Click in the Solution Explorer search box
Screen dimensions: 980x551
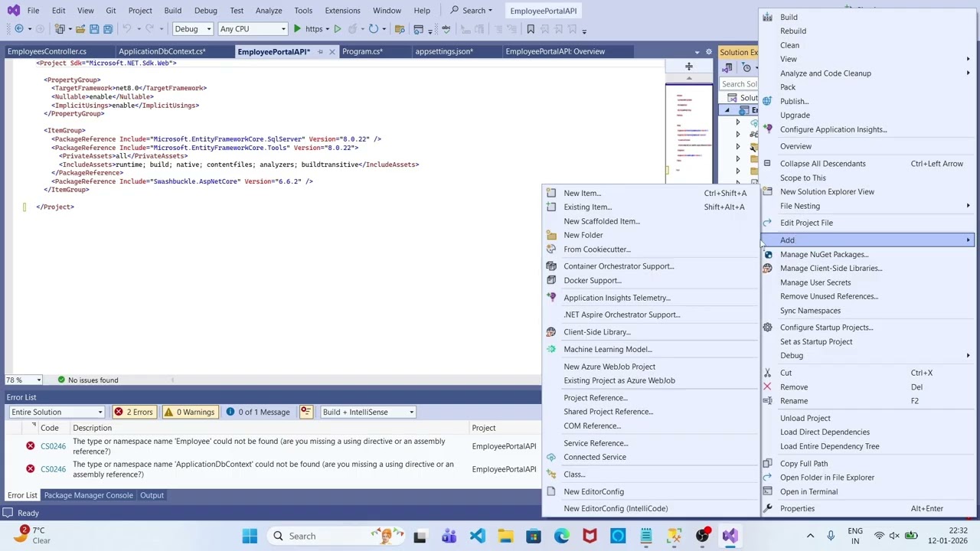740,84
